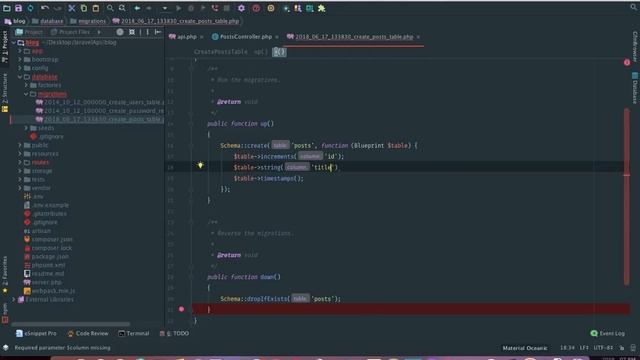Image resolution: width=640 pixels, height=360 pixels.
Task: Expand the app folder
Action: click(20, 51)
